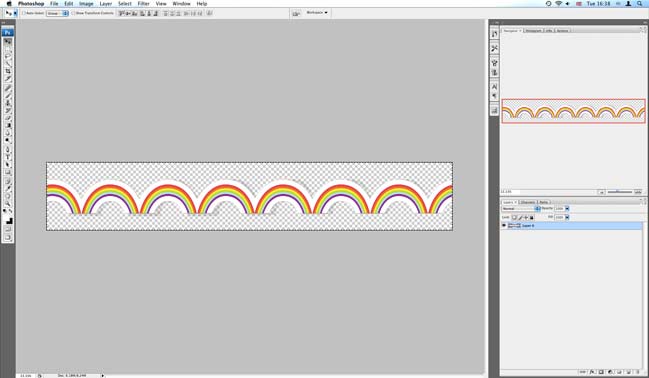Switch to the Actions tab
The image size is (649, 378).
pyautogui.click(x=562, y=31)
